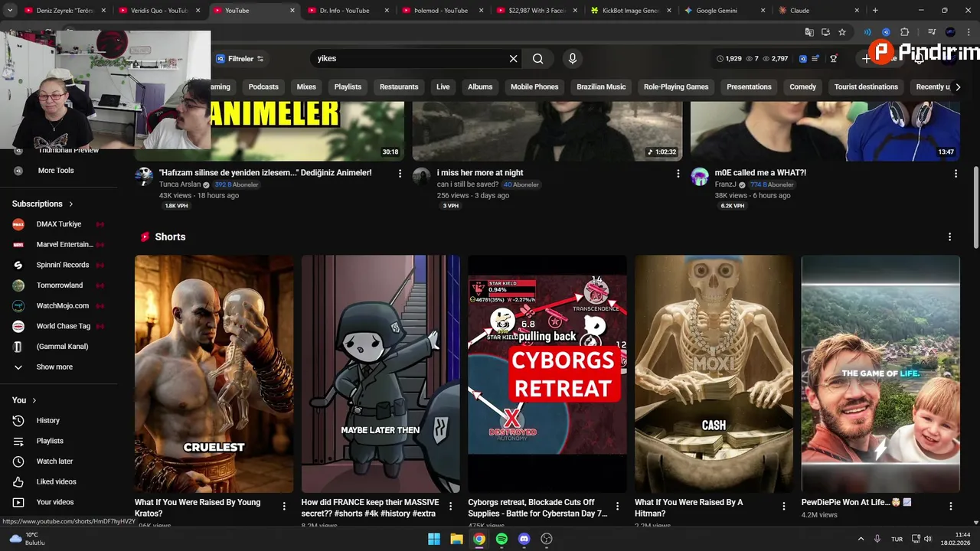980x551 pixels.
Task: Click the OBS Studio taskbar icon
Action: click(547, 539)
